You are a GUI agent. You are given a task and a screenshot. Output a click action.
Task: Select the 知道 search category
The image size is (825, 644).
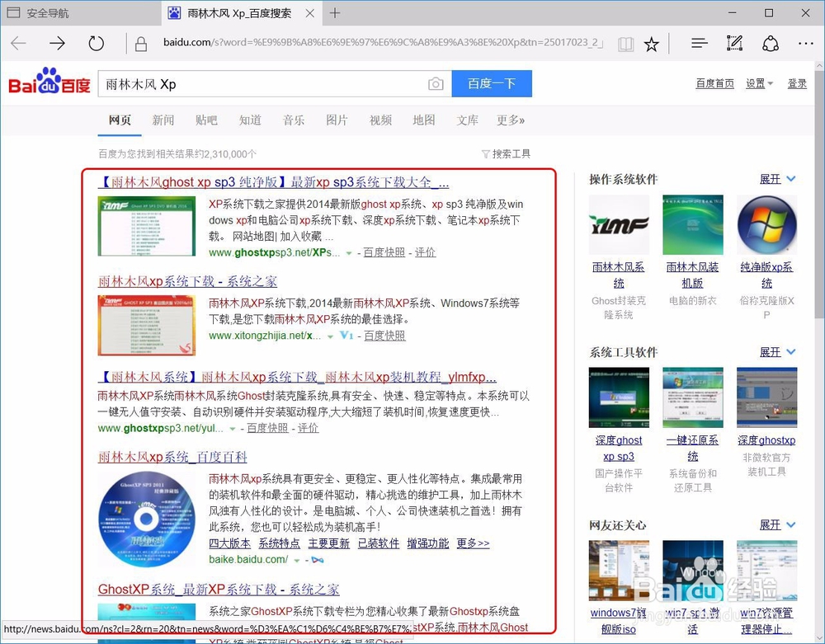[x=250, y=120]
